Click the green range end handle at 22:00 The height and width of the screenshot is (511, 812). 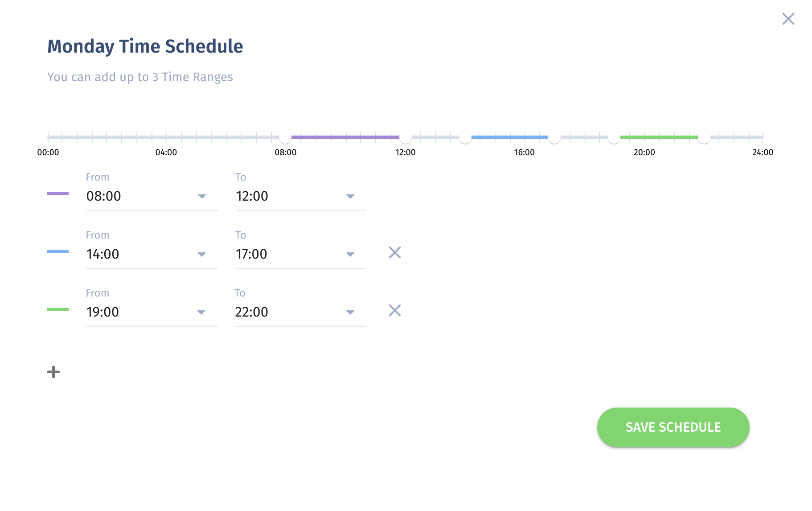click(704, 137)
